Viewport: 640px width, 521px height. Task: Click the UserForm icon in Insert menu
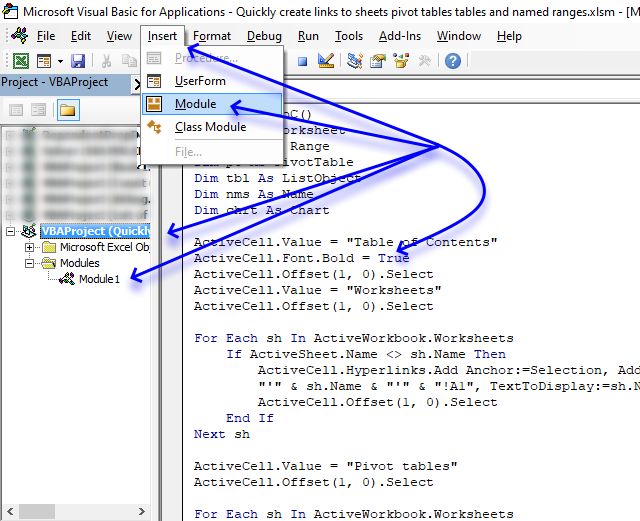[x=154, y=81]
